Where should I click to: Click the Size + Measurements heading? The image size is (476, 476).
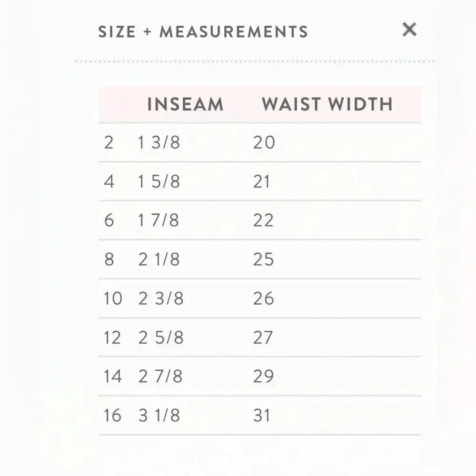coord(203,32)
